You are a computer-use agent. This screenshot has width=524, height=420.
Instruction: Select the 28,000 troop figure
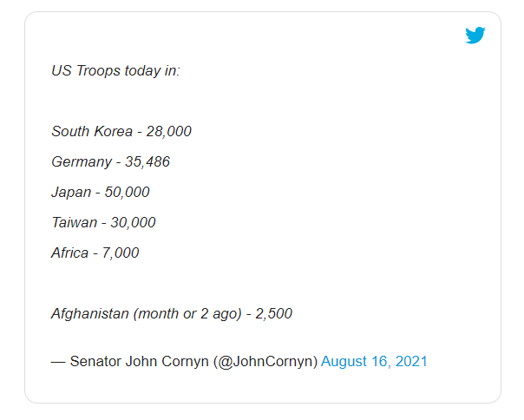(168, 132)
